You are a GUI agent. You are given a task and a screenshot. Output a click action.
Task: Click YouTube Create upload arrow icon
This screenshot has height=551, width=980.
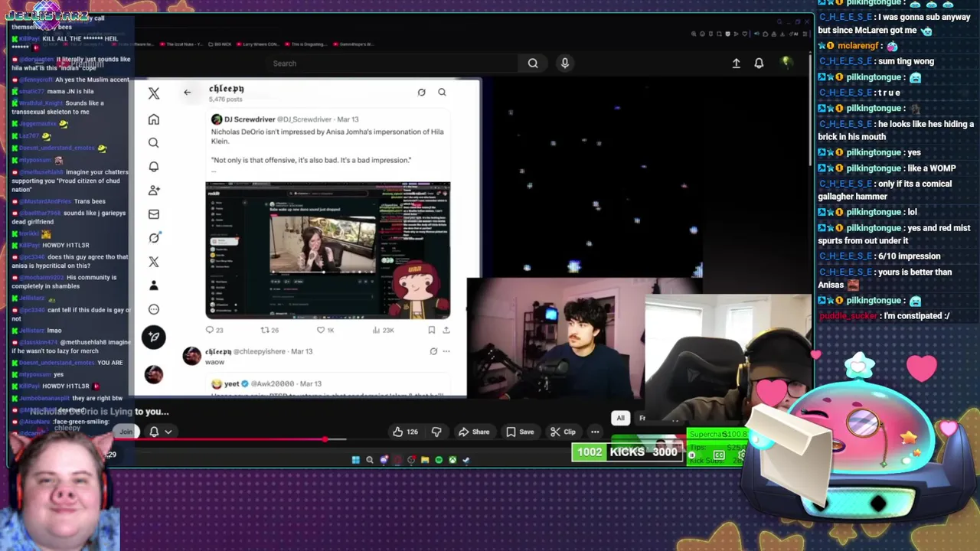point(737,64)
